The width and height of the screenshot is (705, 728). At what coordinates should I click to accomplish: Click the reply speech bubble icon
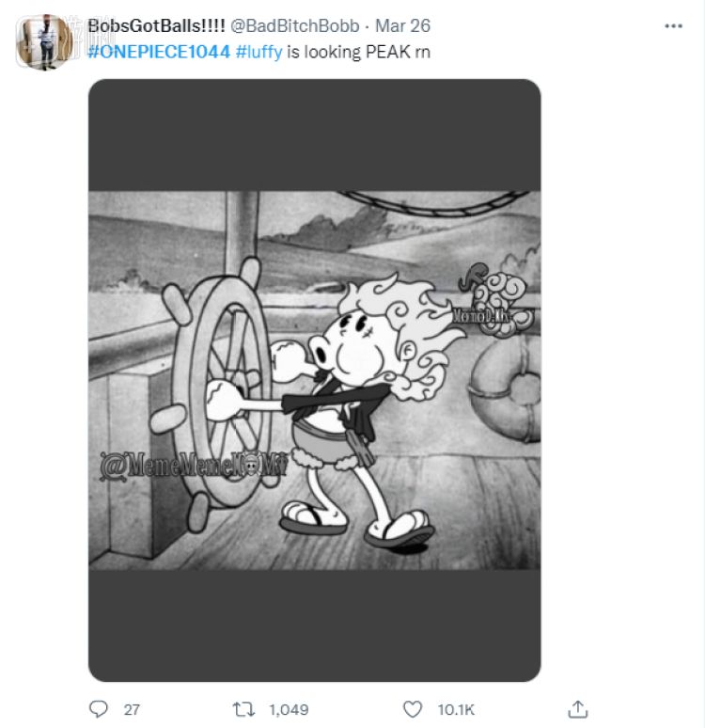(99, 709)
